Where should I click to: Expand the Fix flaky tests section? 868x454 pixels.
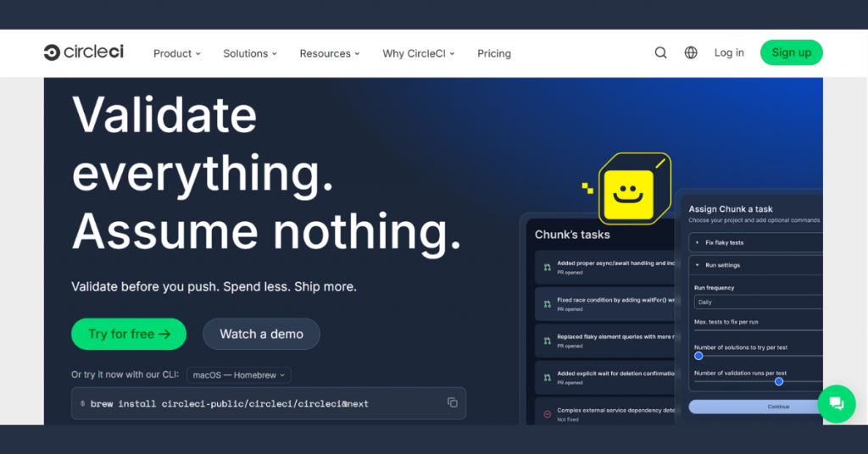755,242
